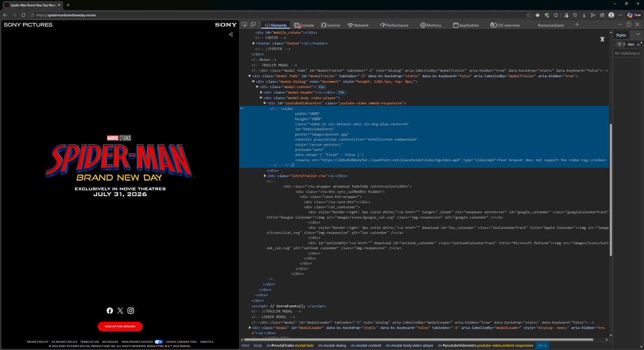This screenshot has width=644, height=350.
Task: Open the Memory tab
Action: click(x=431, y=25)
